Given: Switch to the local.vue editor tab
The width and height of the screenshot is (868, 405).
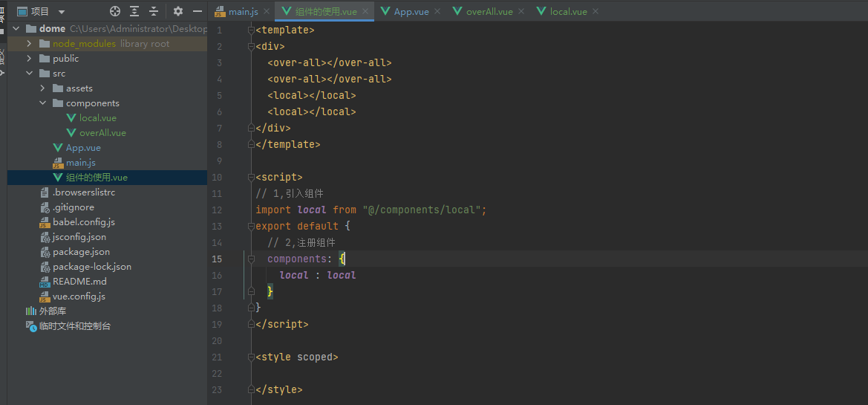Looking at the screenshot, I should click(x=569, y=11).
